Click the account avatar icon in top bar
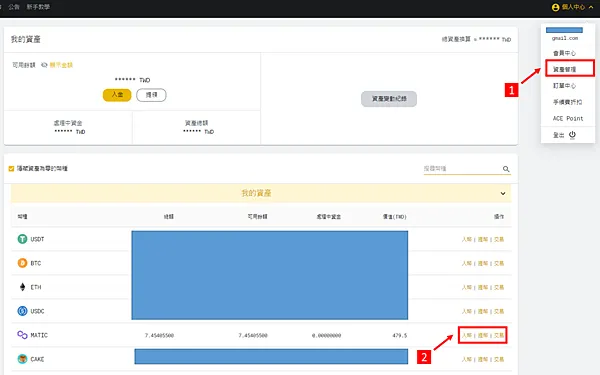Image resolution: width=600 pixels, height=375 pixels. pos(556,7)
